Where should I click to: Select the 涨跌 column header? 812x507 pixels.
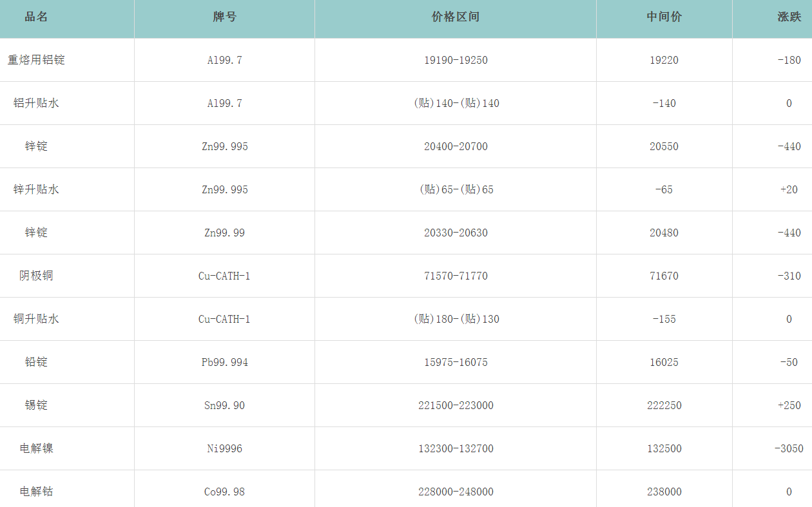[x=789, y=17]
